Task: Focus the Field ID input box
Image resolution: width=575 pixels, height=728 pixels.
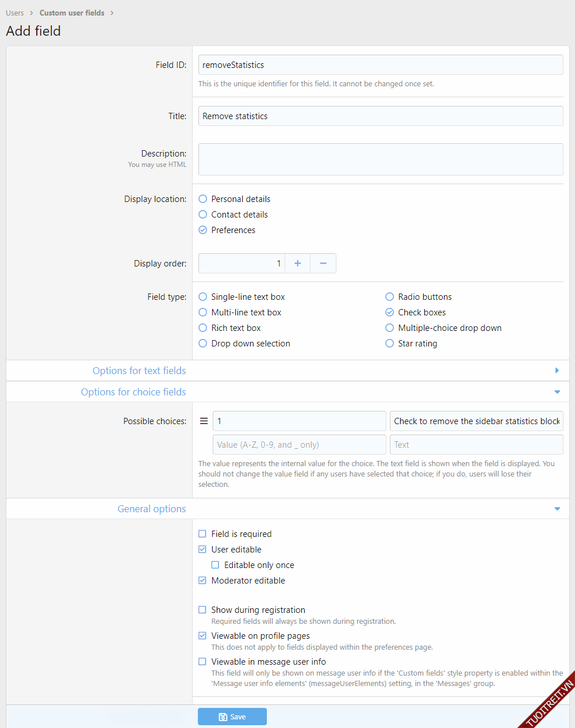Action: click(381, 65)
